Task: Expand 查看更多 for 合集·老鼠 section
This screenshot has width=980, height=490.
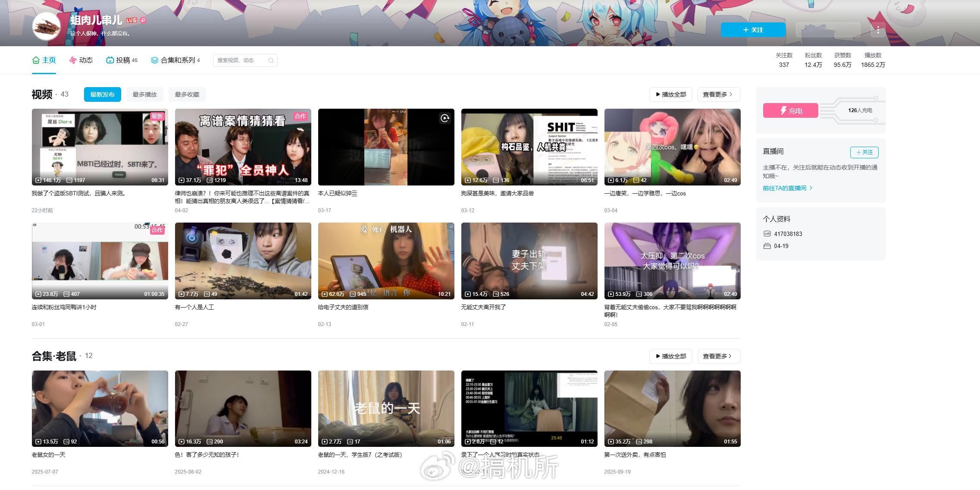Action: click(718, 356)
